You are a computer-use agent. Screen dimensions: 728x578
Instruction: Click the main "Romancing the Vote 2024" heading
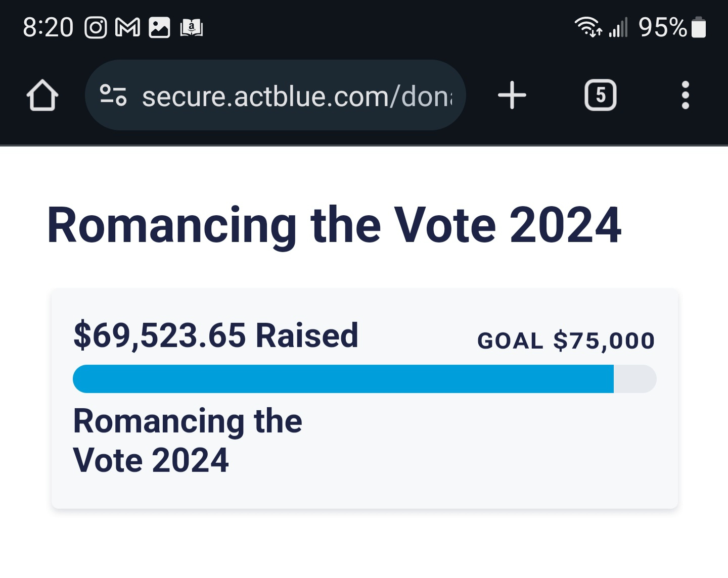(x=334, y=225)
